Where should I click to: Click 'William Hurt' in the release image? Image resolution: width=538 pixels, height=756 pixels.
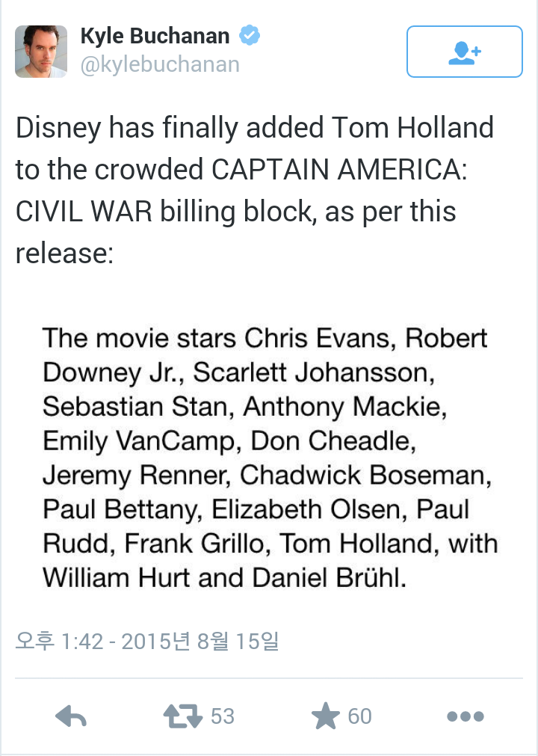116,577
